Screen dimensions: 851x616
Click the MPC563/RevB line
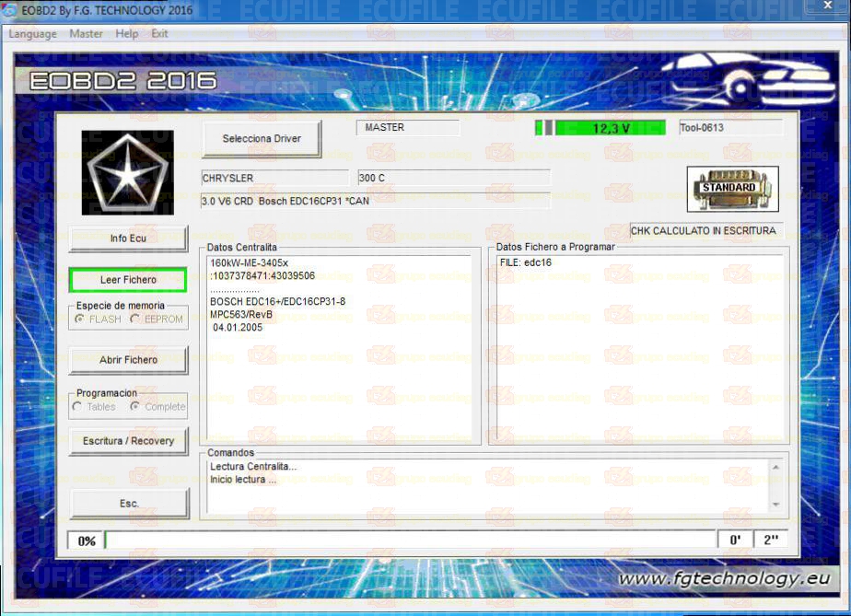click(x=241, y=314)
